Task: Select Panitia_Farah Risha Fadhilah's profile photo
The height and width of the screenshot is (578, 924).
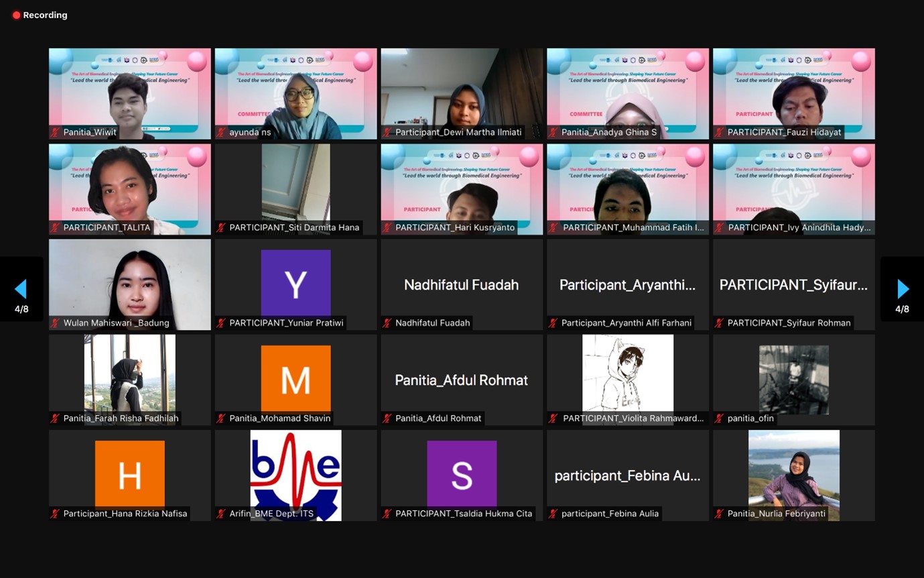Action: 130,374
